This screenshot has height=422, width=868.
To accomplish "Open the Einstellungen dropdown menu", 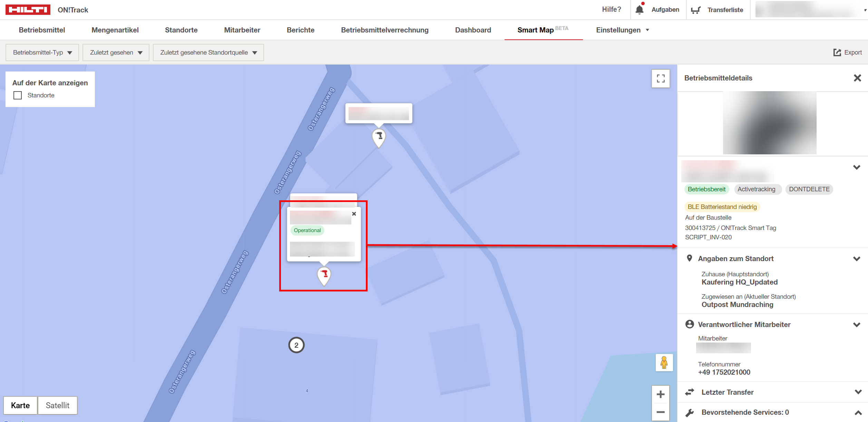I will click(x=623, y=30).
